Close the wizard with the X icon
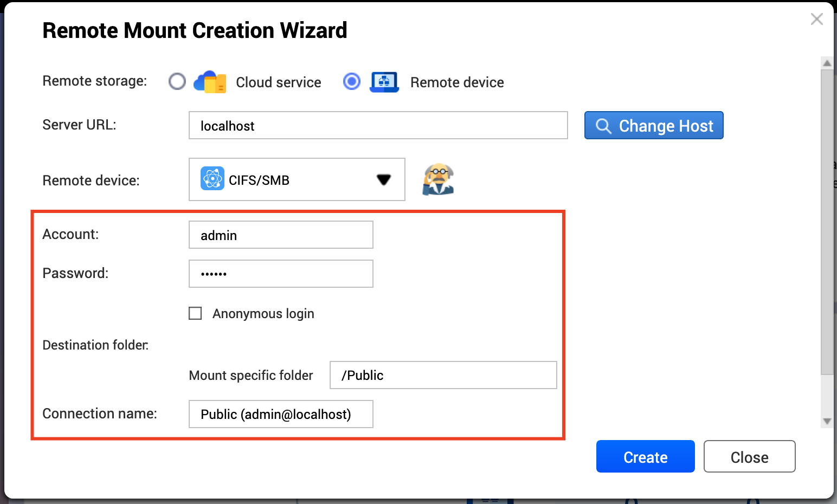This screenshot has height=504, width=837. click(x=816, y=20)
